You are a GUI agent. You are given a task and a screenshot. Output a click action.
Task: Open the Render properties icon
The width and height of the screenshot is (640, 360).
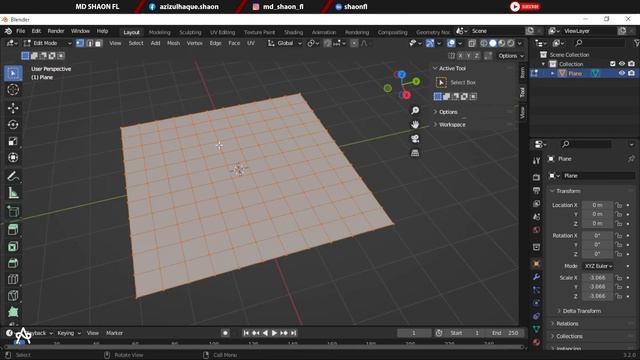click(x=536, y=177)
